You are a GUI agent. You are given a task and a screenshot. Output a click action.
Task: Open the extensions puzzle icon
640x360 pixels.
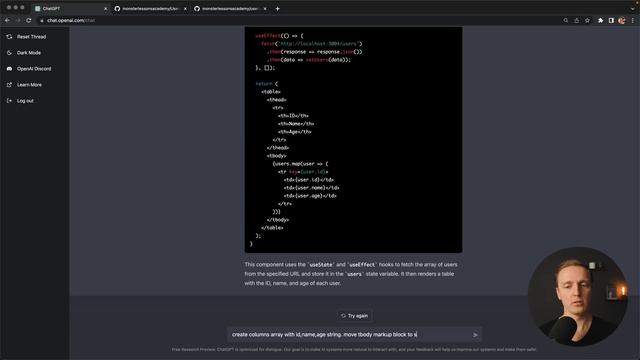point(600,20)
